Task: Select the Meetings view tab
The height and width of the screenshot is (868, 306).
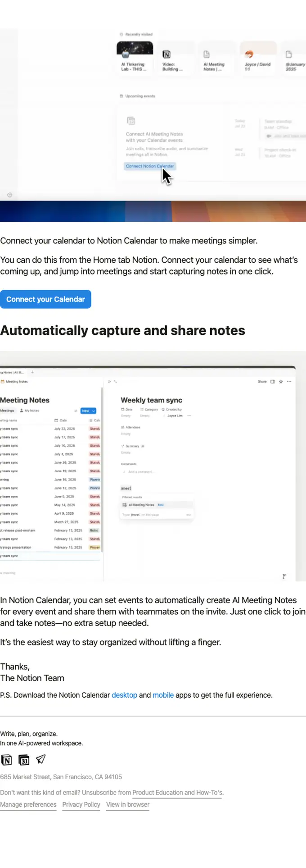Action: tap(7, 411)
